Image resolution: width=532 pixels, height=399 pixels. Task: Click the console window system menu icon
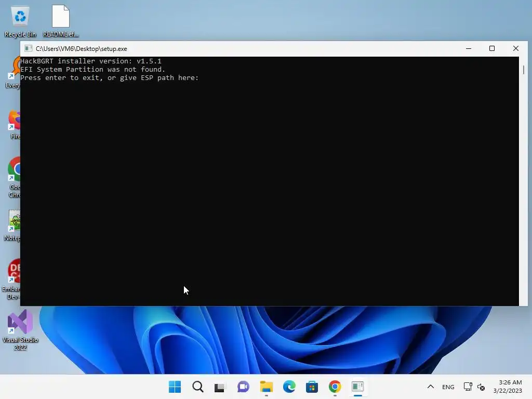pos(29,48)
